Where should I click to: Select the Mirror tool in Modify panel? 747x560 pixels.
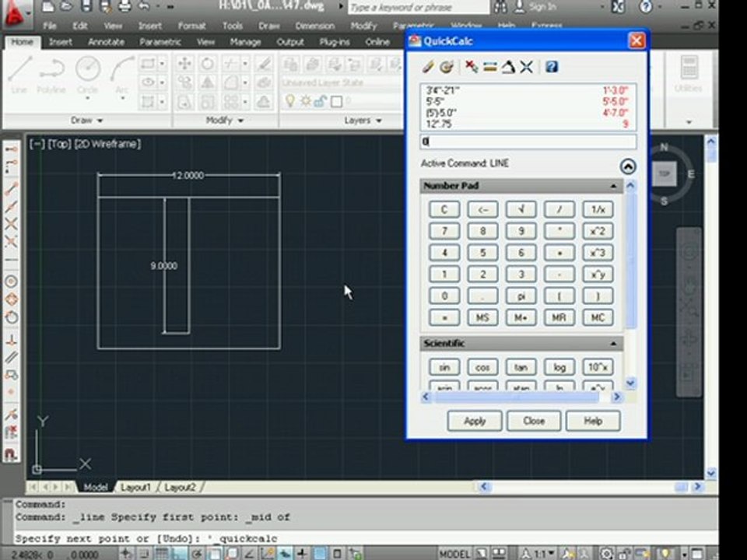coord(207,82)
